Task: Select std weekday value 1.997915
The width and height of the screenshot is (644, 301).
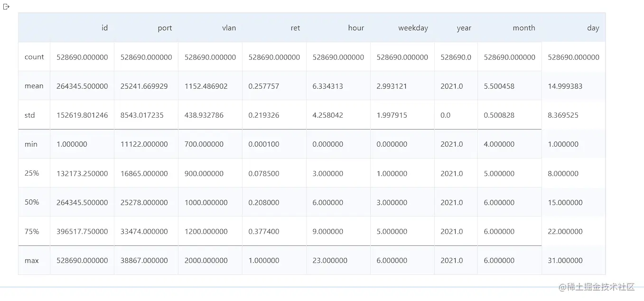Action: 392,115
